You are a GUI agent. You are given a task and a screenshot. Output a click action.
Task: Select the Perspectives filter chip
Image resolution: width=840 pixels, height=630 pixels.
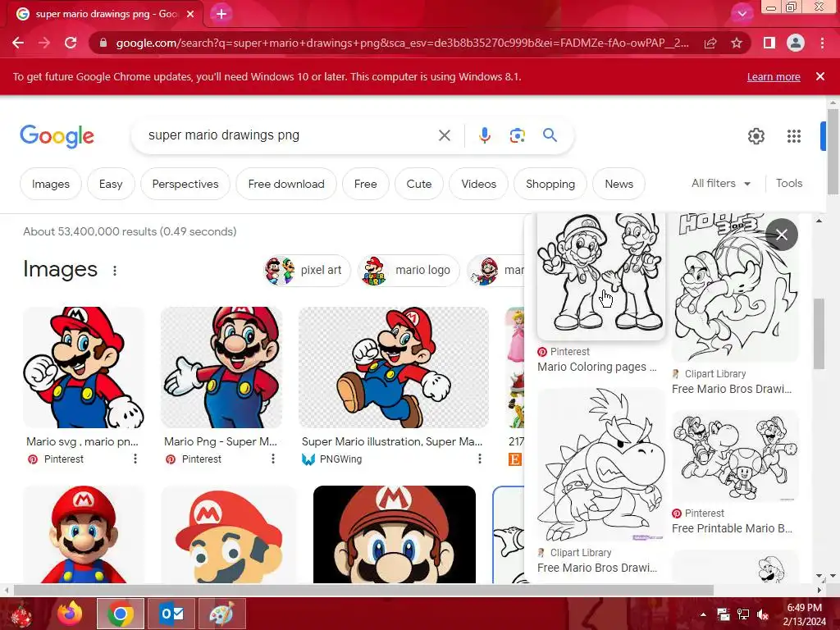click(185, 184)
